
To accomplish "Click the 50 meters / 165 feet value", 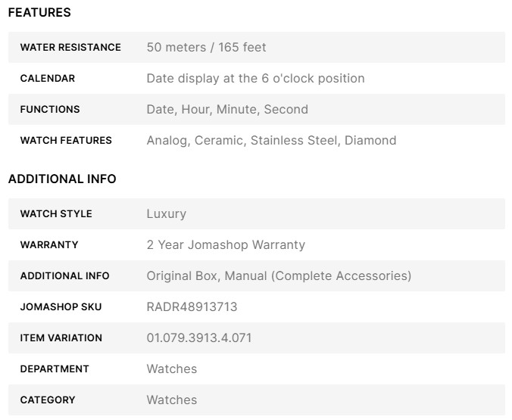I will pyautogui.click(x=206, y=48).
